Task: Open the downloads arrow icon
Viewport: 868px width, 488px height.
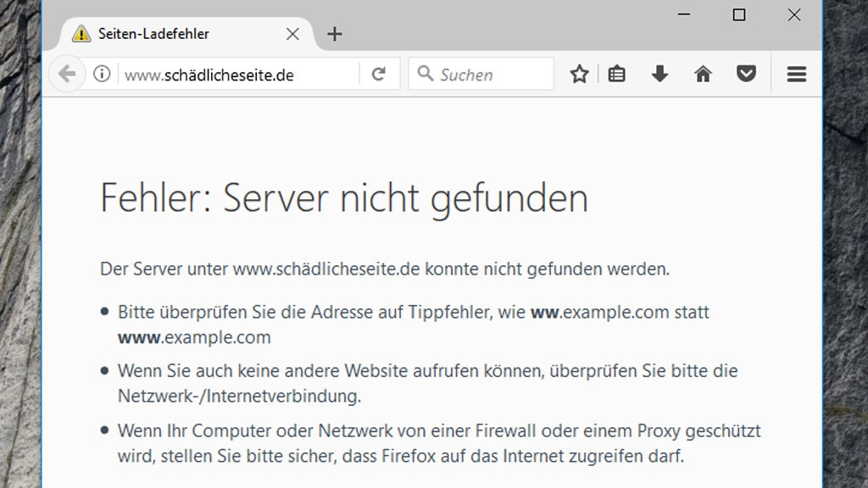Action: click(659, 74)
